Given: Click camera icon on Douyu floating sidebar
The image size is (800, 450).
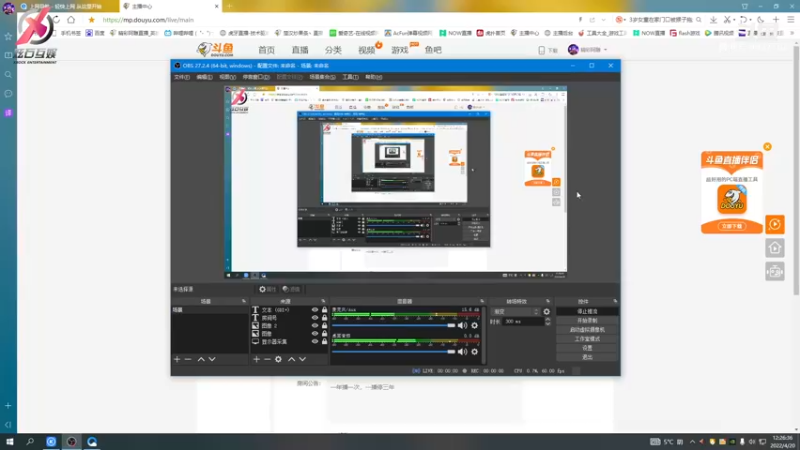Looking at the screenshot, I should pyautogui.click(x=774, y=271).
